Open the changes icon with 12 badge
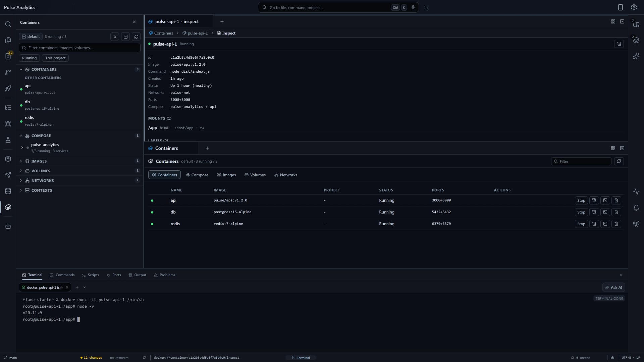 8,56
